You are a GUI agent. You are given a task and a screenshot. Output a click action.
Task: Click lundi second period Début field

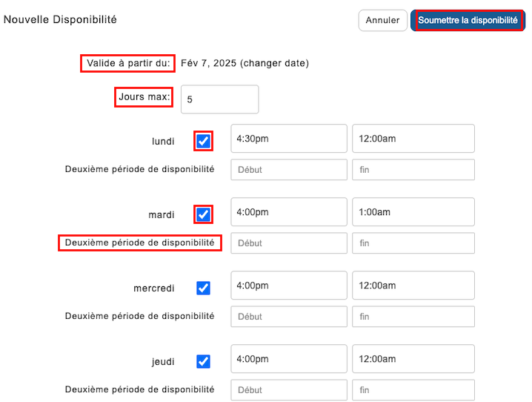(288, 170)
